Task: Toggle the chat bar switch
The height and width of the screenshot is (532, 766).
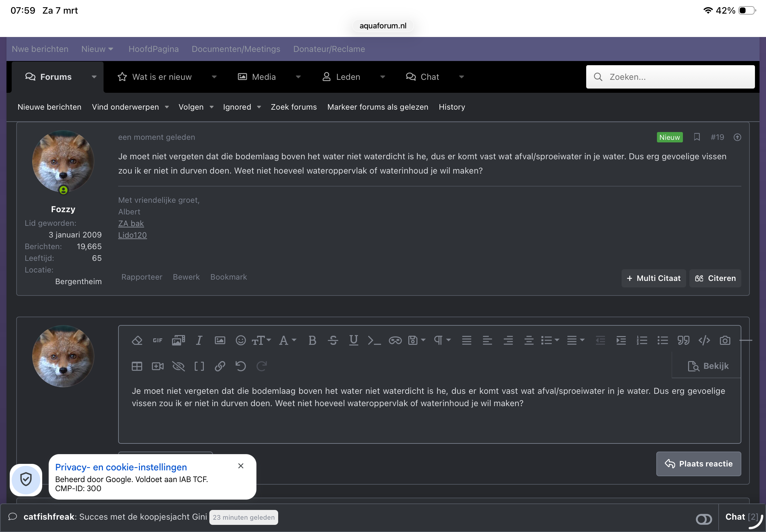Action: coord(704,519)
